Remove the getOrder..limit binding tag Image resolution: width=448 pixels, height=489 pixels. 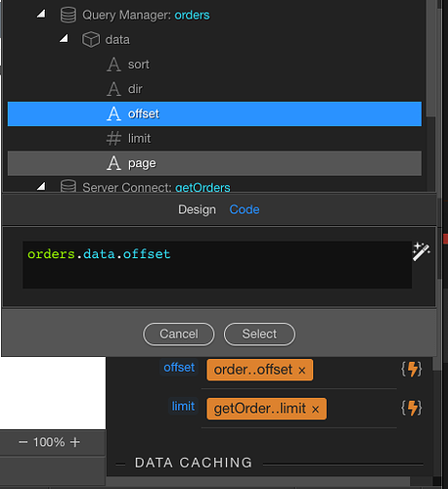(x=315, y=409)
